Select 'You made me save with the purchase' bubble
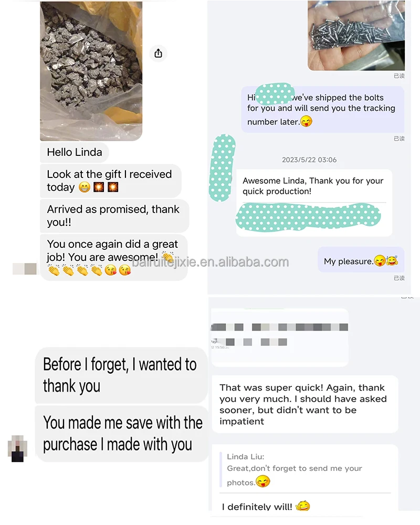420x525 pixels. (x=122, y=434)
